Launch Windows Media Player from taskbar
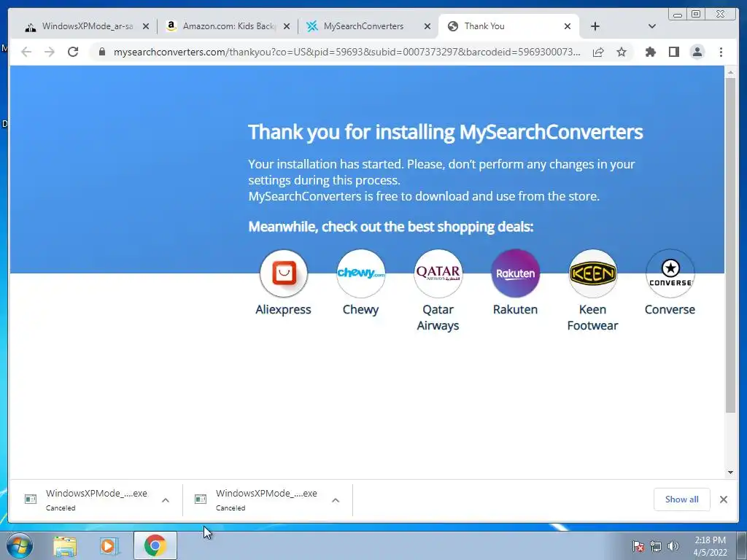The image size is (747, 560). pos(109,546)
